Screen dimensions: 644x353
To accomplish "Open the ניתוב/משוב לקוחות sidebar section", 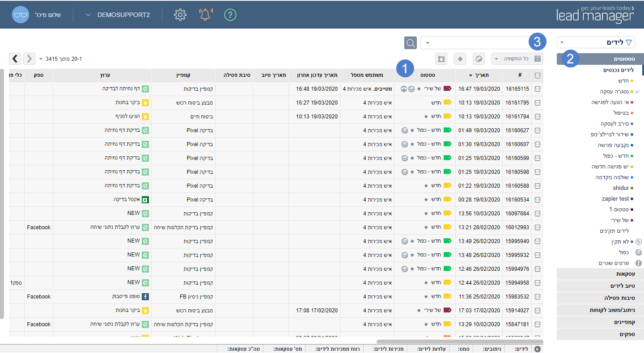I will click(600, 310).
